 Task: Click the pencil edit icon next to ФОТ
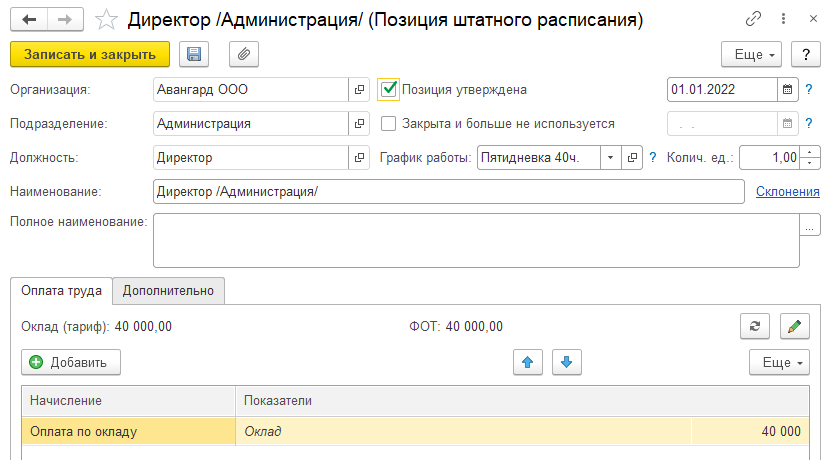793,326
